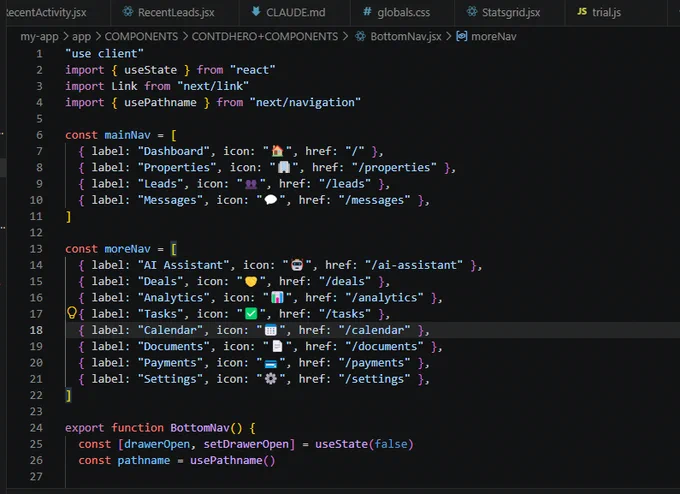
Task: Click the green checkmark emoji on Tasks line
Action: point(251,314)
